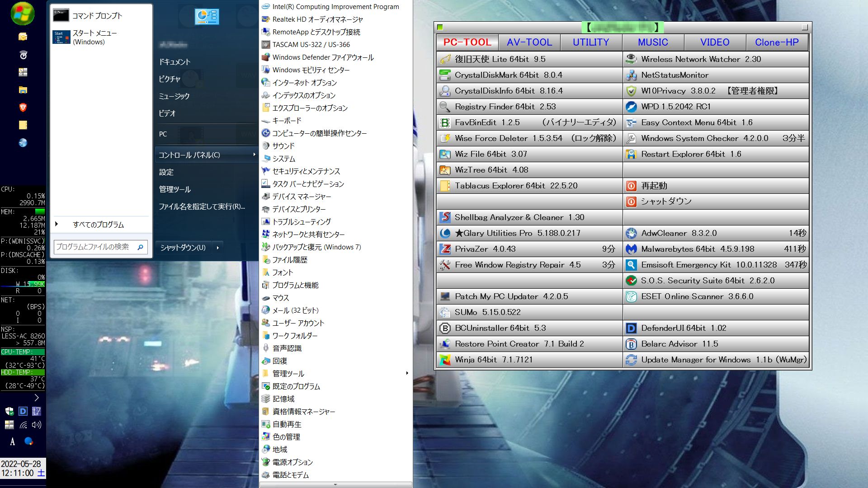Screen dimensions: 868x488
Task: Open コントロール パネル(C) in Start menu
Action: point(206,155)
